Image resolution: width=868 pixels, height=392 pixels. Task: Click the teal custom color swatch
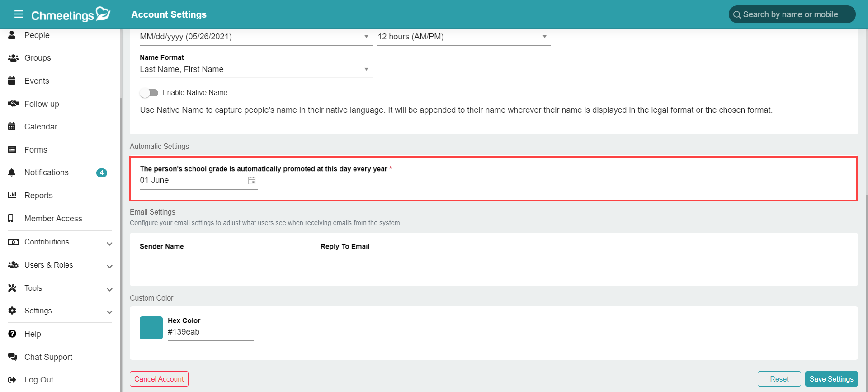[x=151, y=328]
